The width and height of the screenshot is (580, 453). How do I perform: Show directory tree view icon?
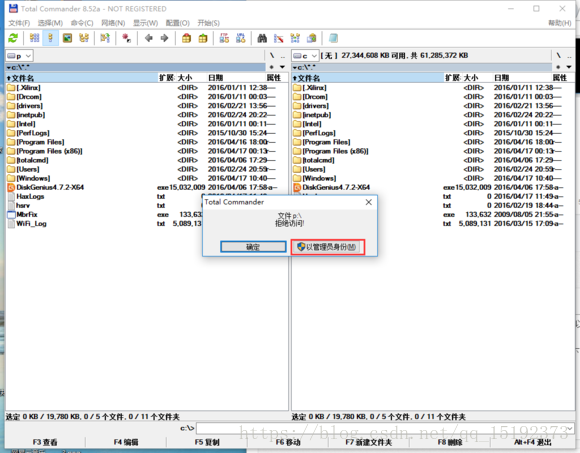tap(84, 38)
